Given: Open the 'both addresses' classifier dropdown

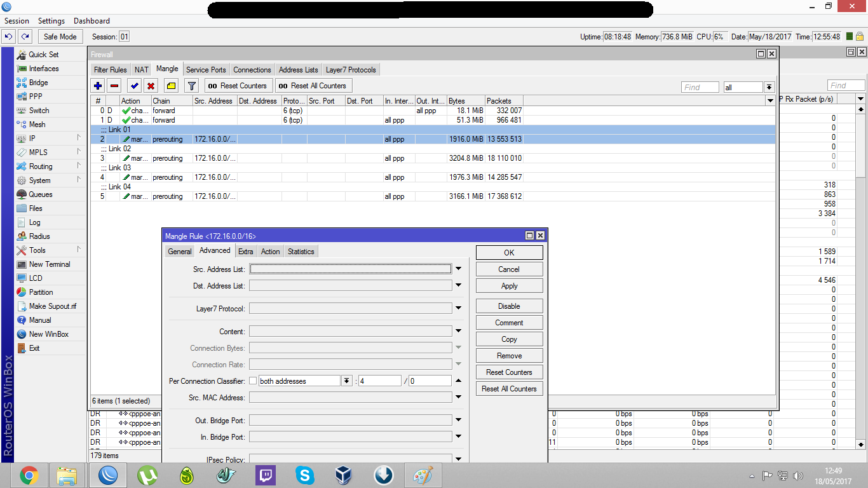Looking at the screenshot, I should [x=347, y=381].
